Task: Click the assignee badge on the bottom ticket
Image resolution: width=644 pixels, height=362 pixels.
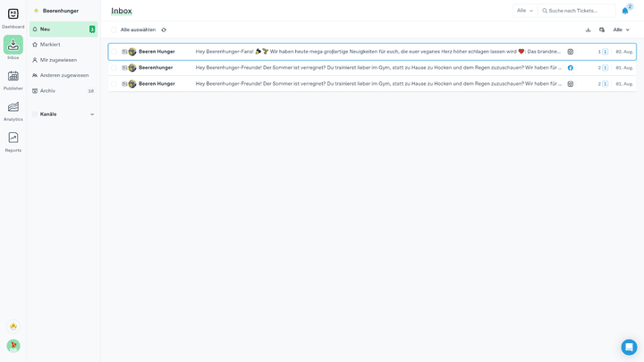Action: tap(605, 84)
